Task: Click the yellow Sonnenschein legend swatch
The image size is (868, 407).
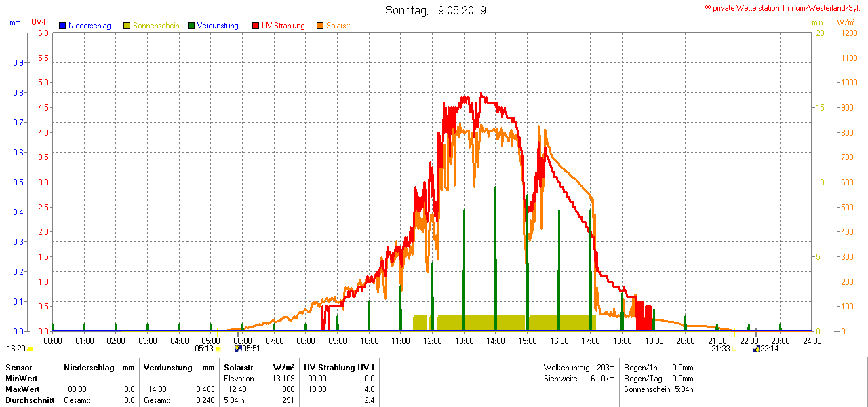Action: pyautogui.click(x=127, y=26)
